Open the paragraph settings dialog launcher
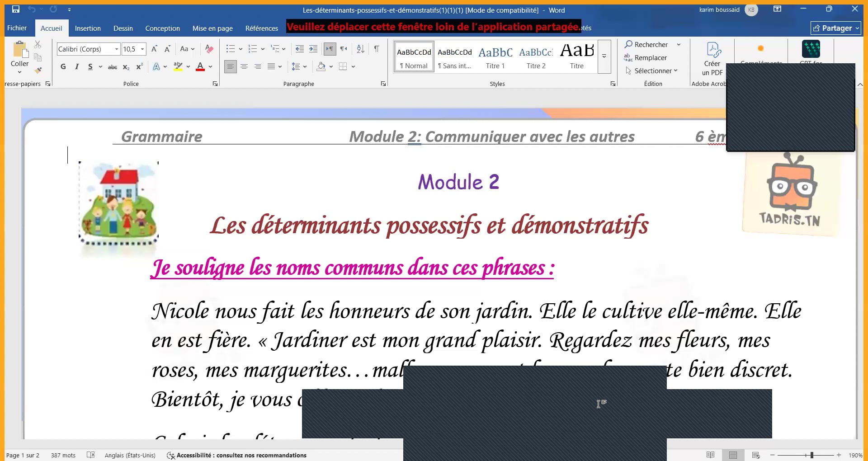868x461 pixels. pyautogui.click(x=383, y=84)
